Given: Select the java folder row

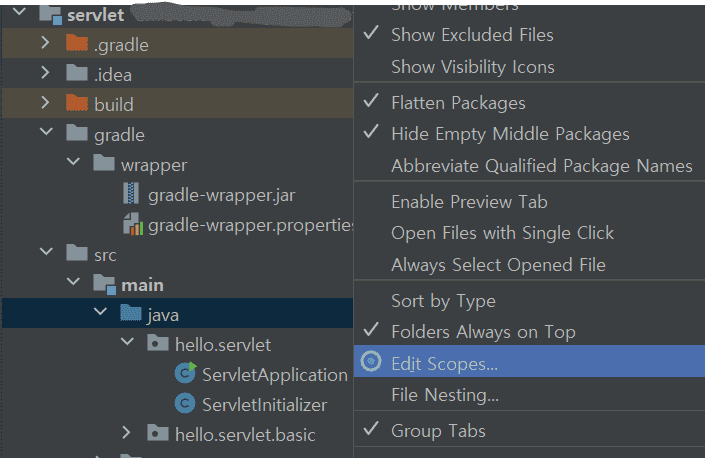Looking at the screenshot, I should point(162,315).
